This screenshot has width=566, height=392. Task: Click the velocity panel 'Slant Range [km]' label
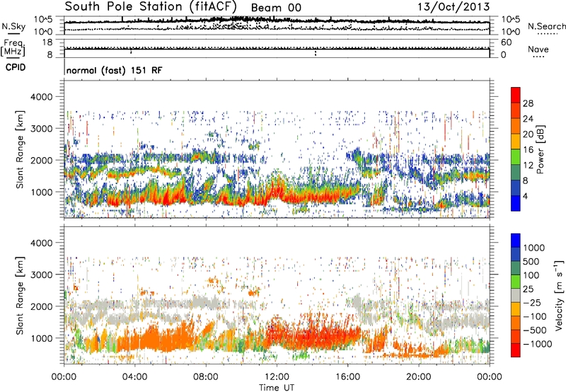20,296
